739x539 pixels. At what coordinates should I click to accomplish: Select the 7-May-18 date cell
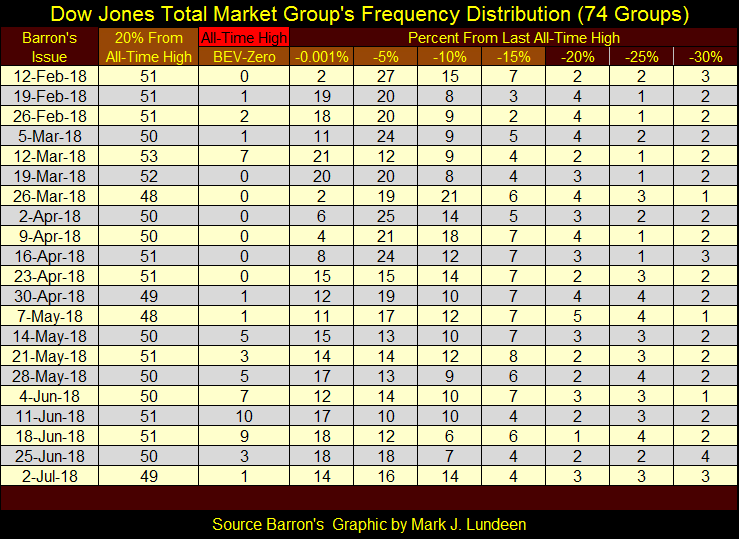point(50,316)
